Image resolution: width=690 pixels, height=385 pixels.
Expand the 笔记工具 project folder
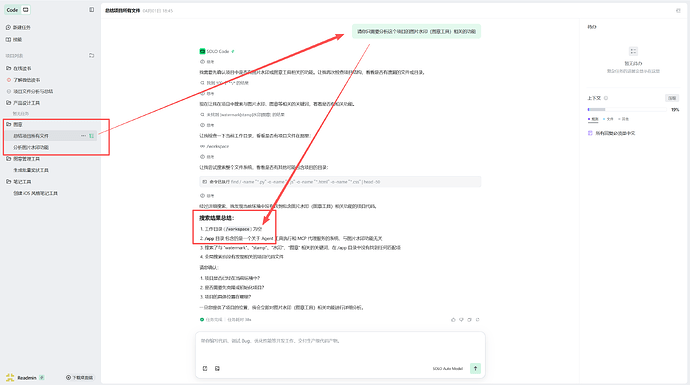[18, 182]
